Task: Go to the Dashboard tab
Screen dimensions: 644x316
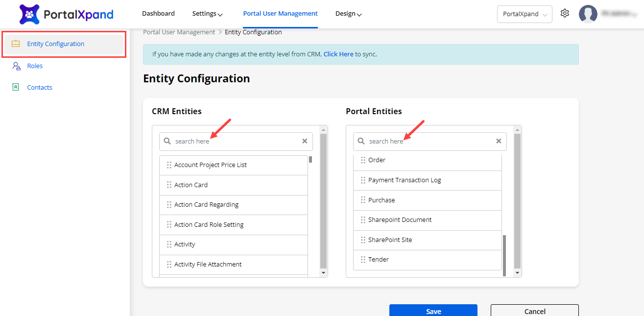Action: click(158, 14)
